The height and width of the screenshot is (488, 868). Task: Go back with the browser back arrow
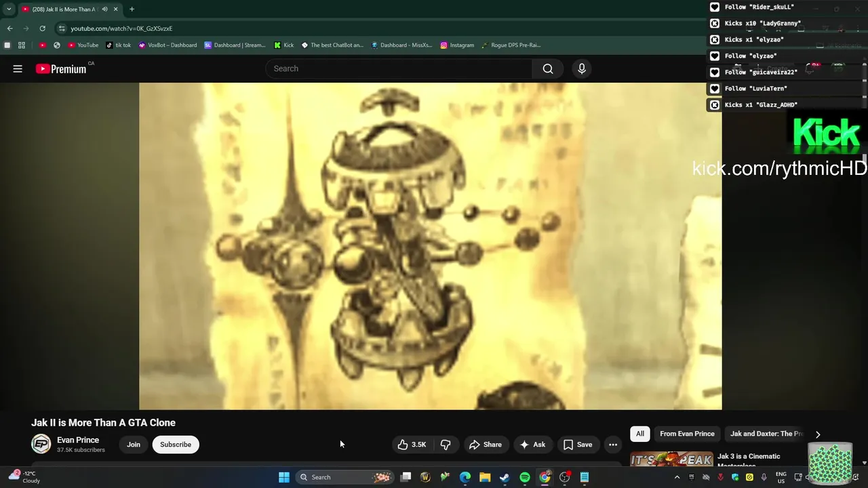coord(9,28)
